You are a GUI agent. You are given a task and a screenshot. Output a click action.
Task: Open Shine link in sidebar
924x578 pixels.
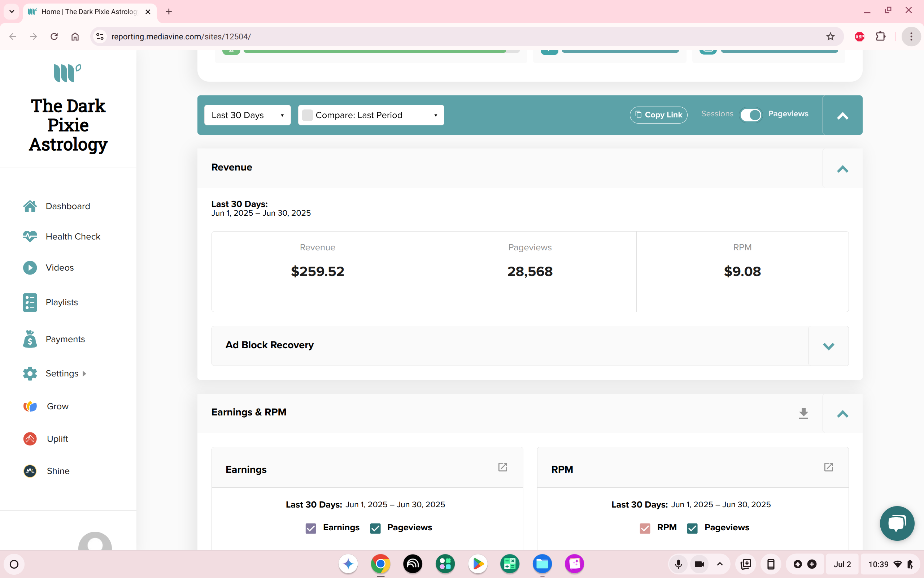[x=58, y=471]
